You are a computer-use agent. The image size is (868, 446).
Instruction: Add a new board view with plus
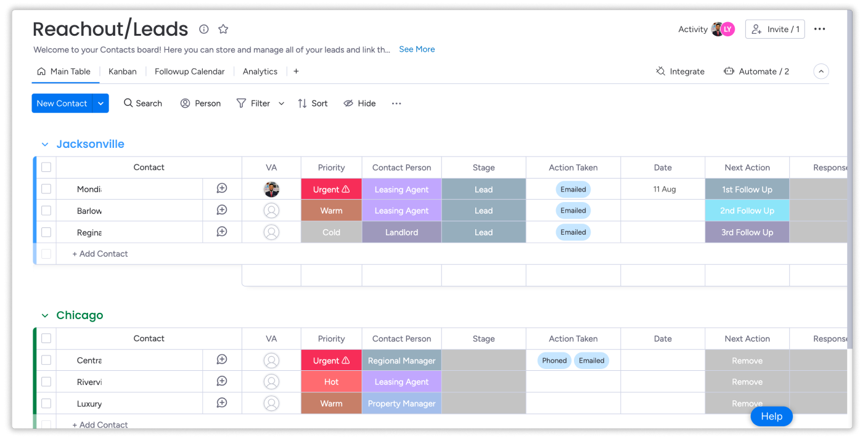(296, 71)
